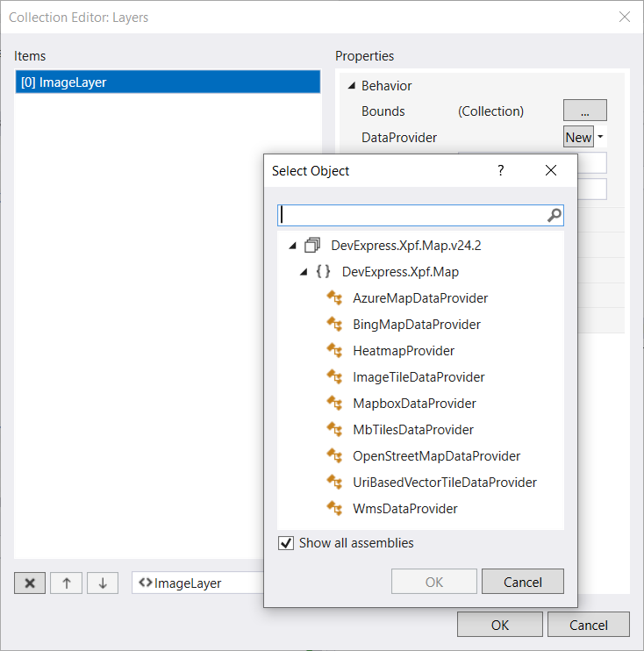Viewport: 644px width, 651px height.
Task: Select ImageTileDataProvider in the tree
Action: (419, 377)
